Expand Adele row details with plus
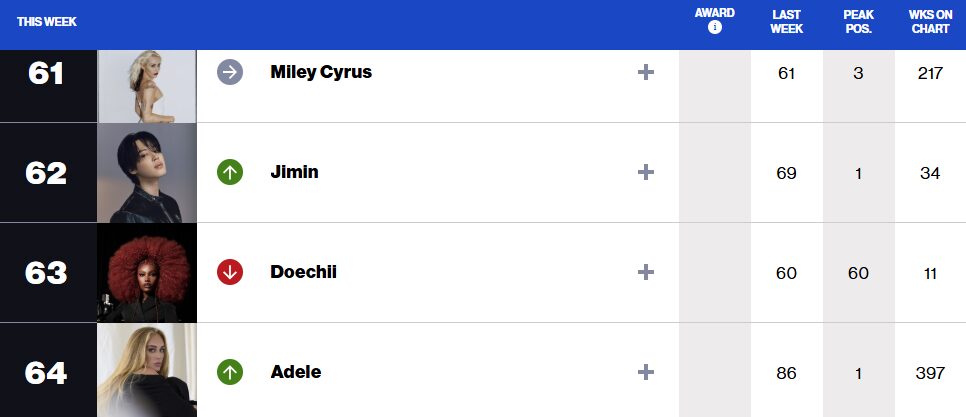Viewport: 966px width, 417px height. tap(646, 372)
